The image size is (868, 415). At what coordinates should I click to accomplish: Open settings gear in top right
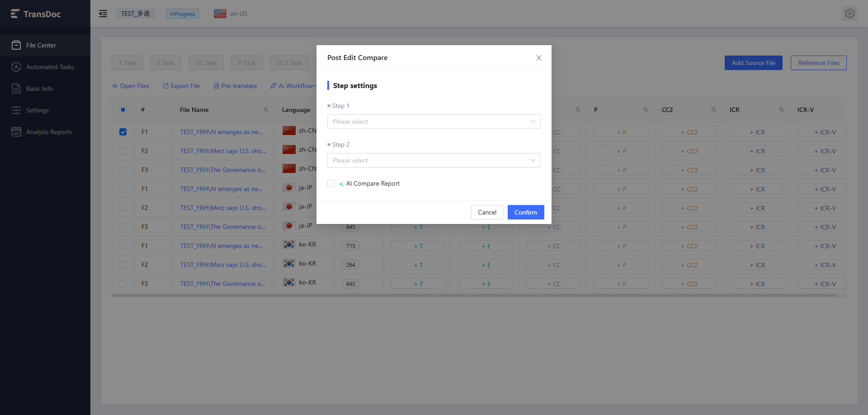(850, 14)
